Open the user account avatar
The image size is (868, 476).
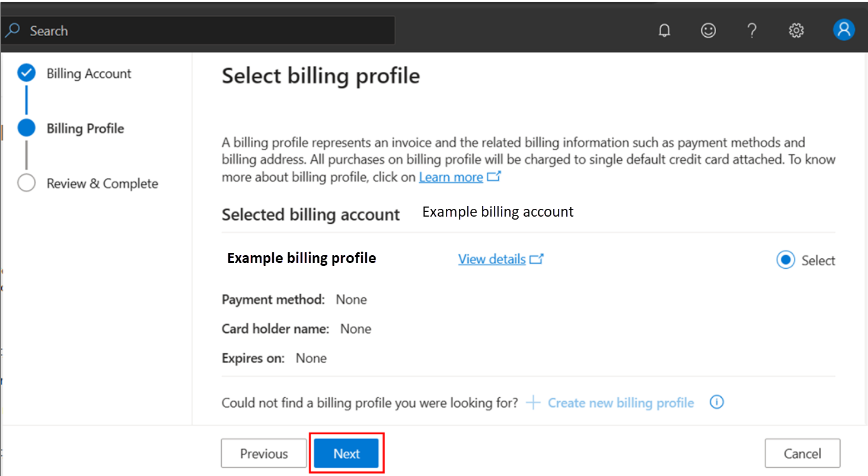[843, 30]
